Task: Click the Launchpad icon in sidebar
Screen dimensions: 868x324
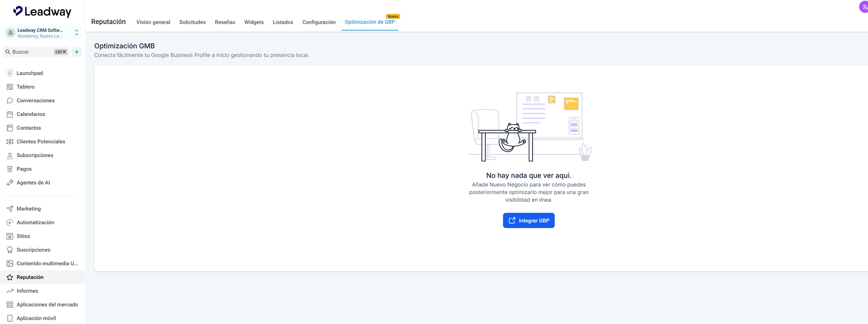Action: point(10,73)
